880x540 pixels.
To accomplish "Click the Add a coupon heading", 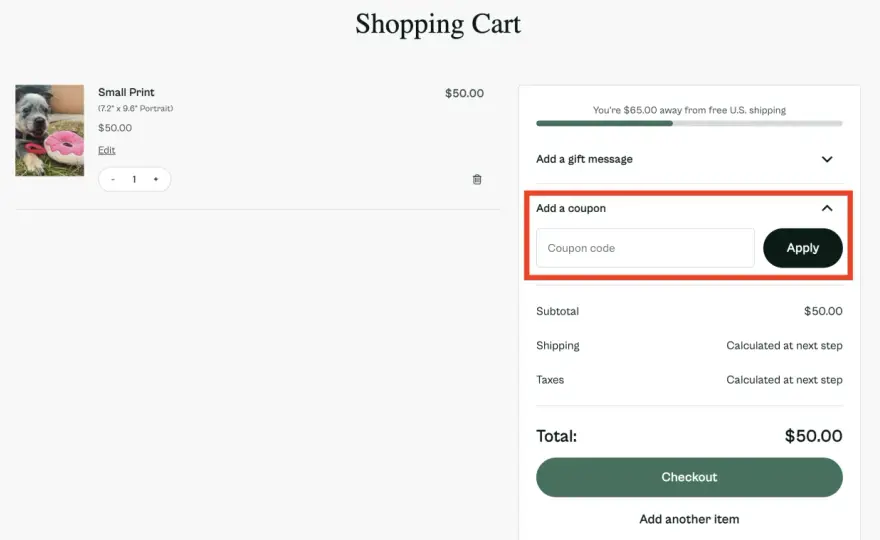I will point(571,208).
